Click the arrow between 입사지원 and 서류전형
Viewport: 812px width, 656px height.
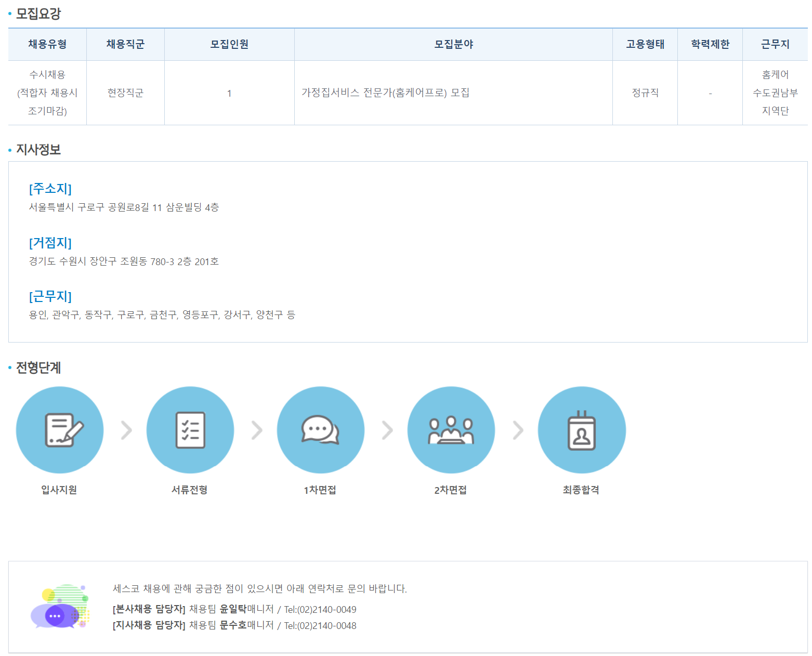(126, 430)
